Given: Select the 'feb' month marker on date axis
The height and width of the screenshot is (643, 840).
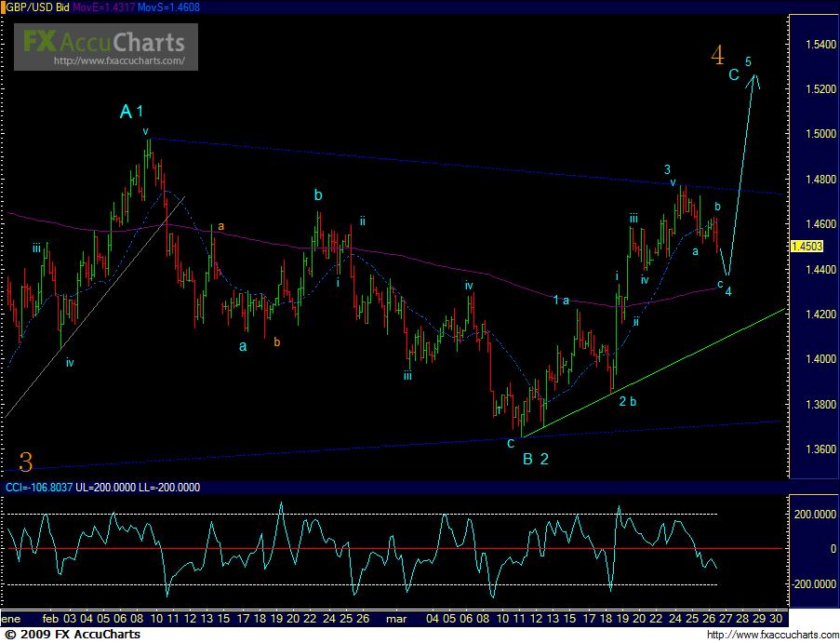Looking at the screenshot, I should pyautogui.click(x=51, y=618).
